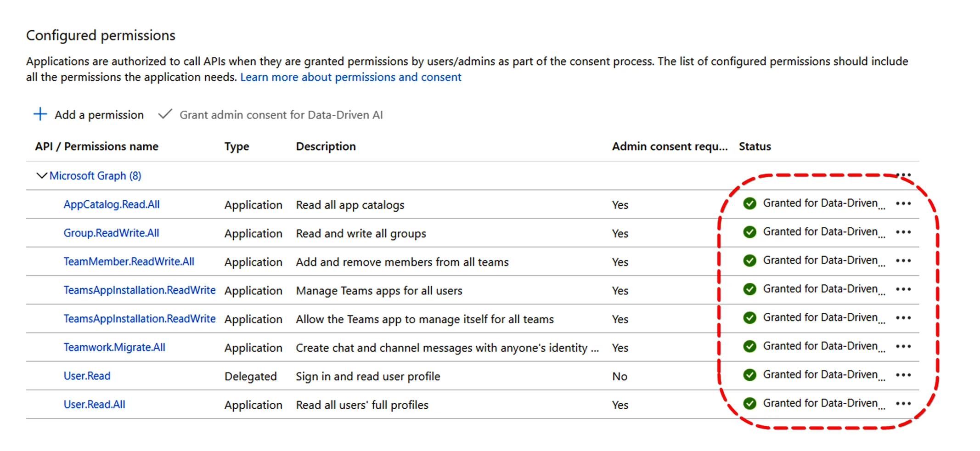Click green granted check icon for TeamMember.ReadWrite.All
The image size is (980, 451).
pos(749,260)
